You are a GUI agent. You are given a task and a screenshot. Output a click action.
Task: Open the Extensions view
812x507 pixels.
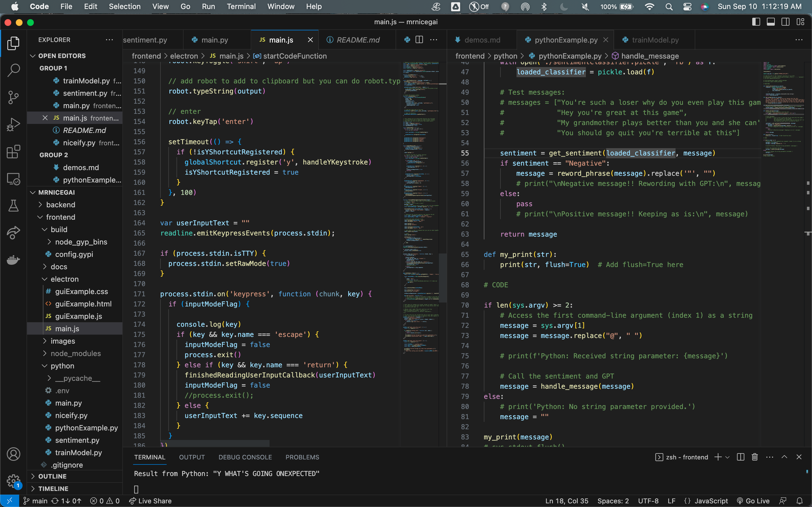[14, 152]
